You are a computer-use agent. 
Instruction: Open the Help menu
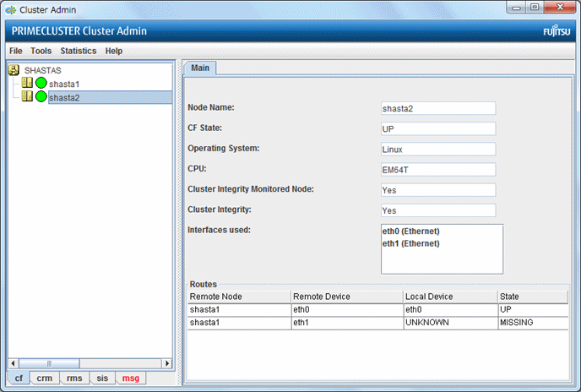(x=113, y=51)
